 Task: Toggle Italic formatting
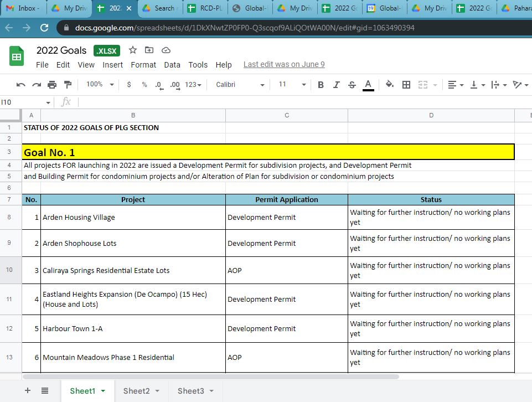coord(336,85)
